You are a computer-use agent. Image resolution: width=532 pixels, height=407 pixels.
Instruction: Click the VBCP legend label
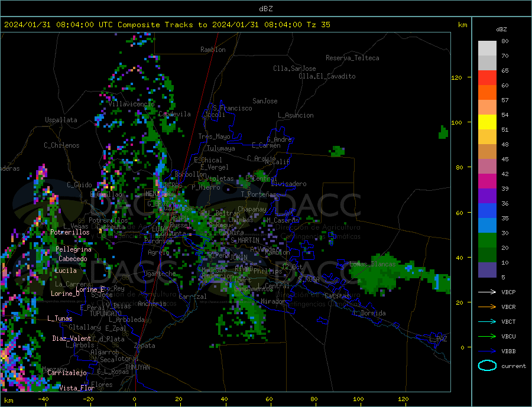(x=508, y=292)
